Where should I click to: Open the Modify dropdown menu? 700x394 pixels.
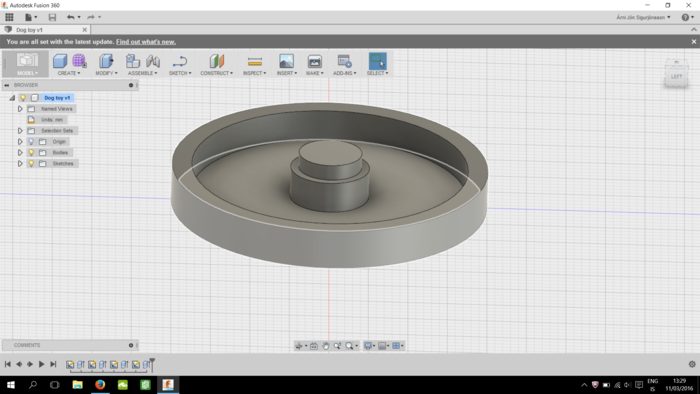coord(106,73)
